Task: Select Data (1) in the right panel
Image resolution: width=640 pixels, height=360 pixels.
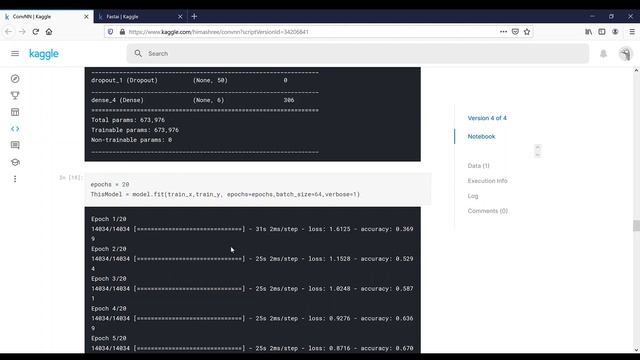Action: point(478,166)
